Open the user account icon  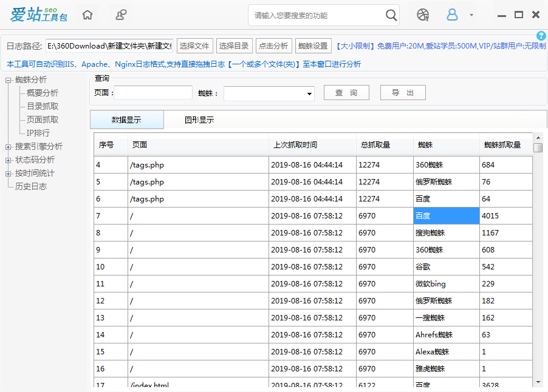point(452,15)
